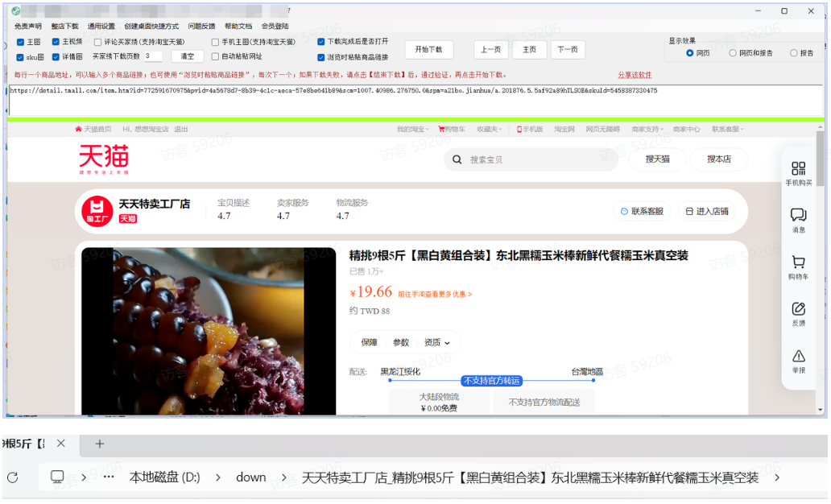Click the 上一页 button

pyautogui.click(x=490, y=49)
